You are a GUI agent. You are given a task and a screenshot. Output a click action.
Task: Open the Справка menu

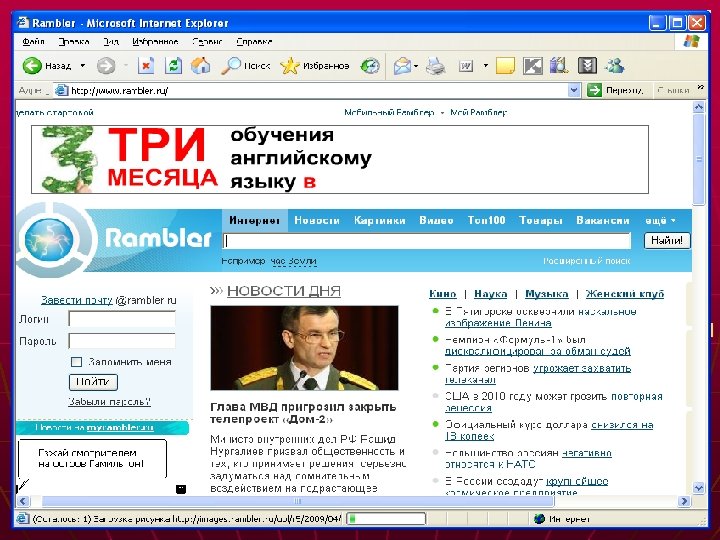[x=254, y=42]
